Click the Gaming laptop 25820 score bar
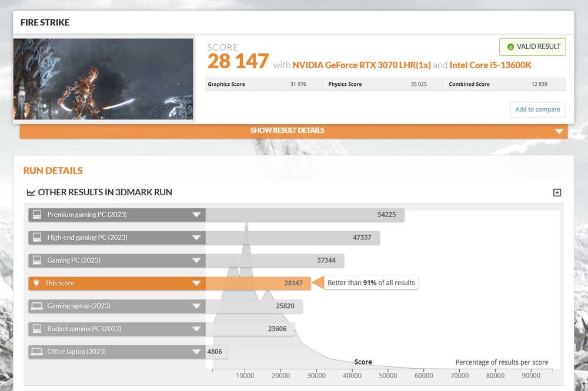 pyautogui.click(x=254, y=306)
